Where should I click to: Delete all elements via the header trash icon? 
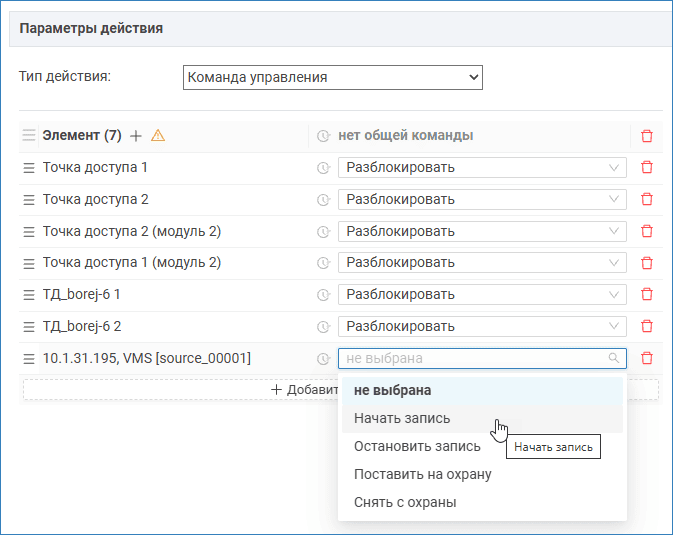(x=647, y=136)
